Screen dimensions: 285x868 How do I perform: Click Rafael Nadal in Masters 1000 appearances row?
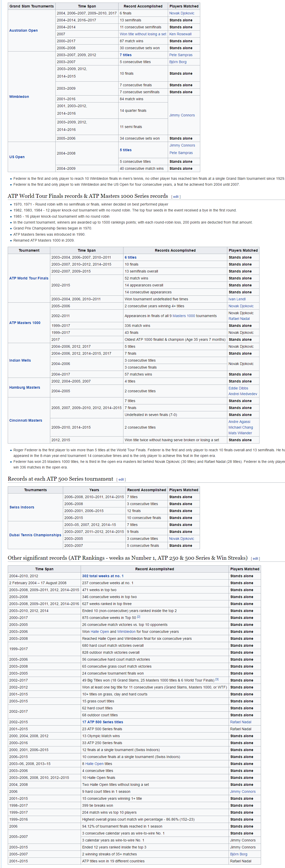239,319
